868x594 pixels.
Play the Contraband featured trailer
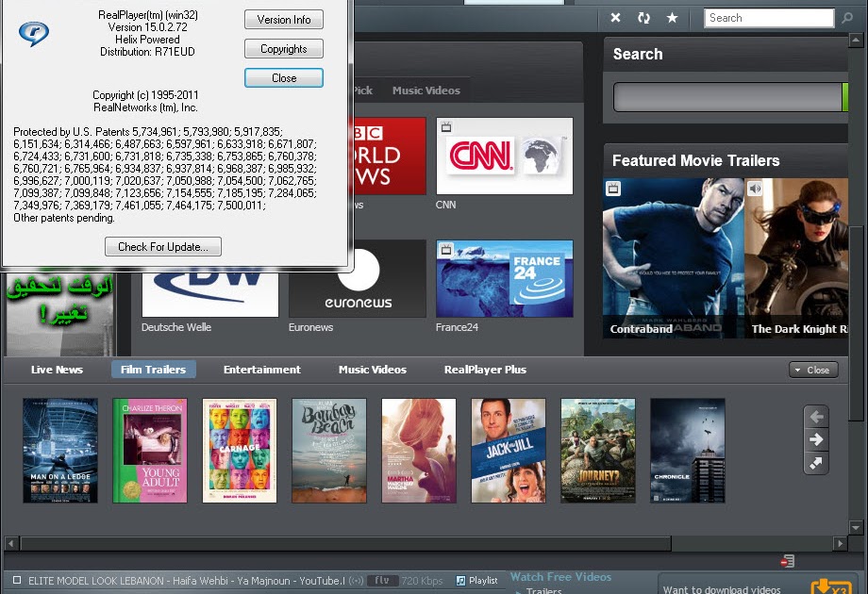(674, 257)
